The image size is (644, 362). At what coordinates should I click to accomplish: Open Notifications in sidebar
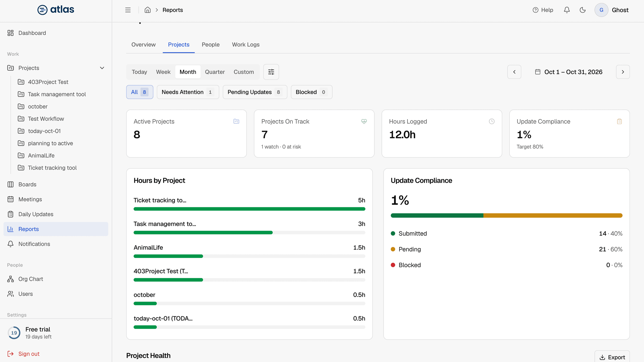click(56, 244)
